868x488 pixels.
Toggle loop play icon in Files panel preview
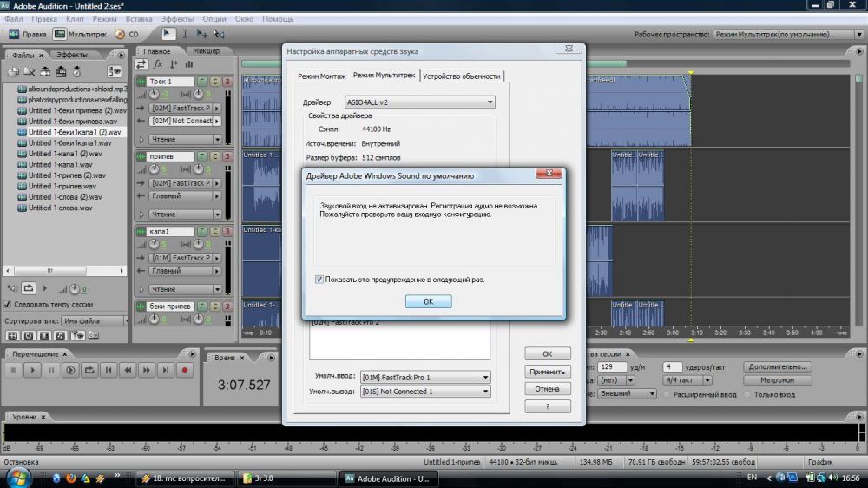click(29, 288)
